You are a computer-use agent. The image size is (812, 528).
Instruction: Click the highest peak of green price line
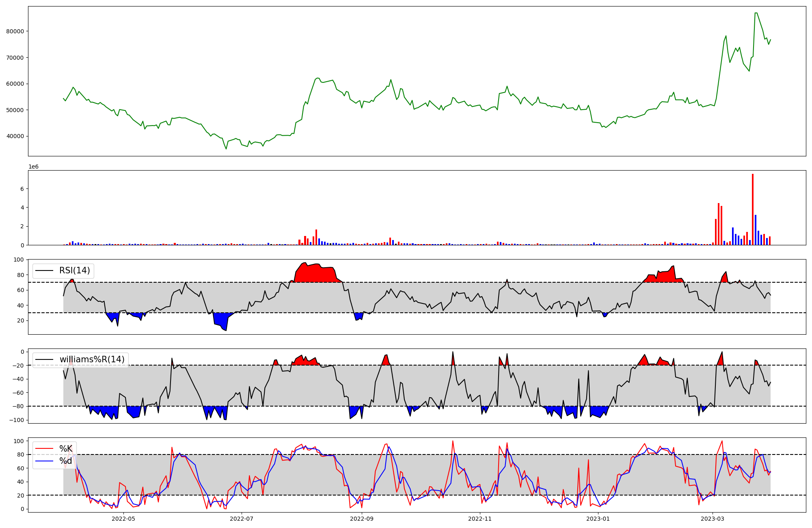click(x=756, y=13)
